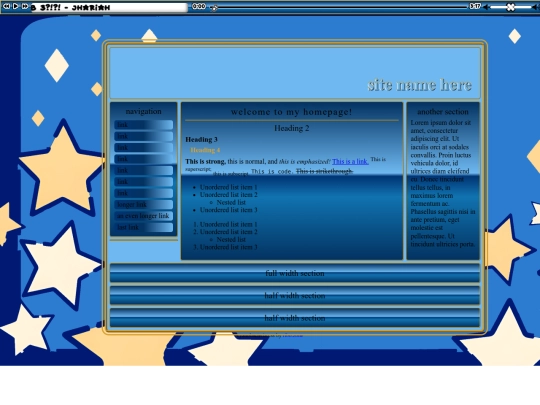
Task: Click the volume down speaker icon
Action: tap(486, 7)
